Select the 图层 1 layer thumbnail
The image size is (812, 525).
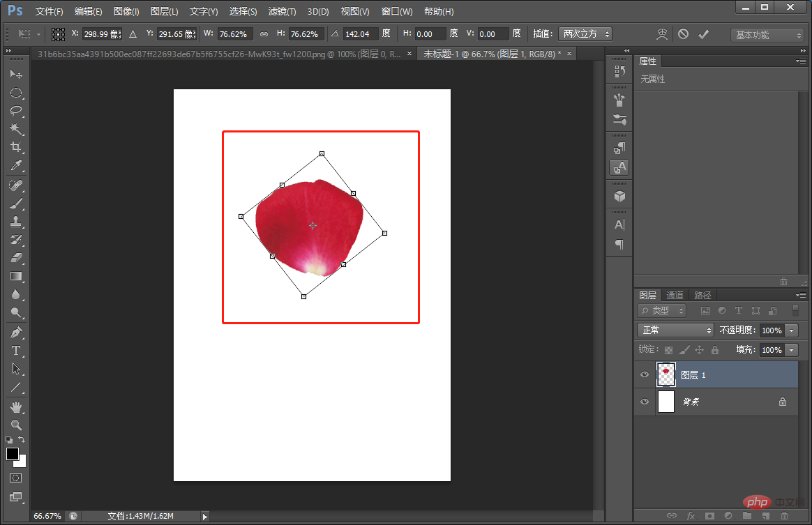click(x=666, y=375)
